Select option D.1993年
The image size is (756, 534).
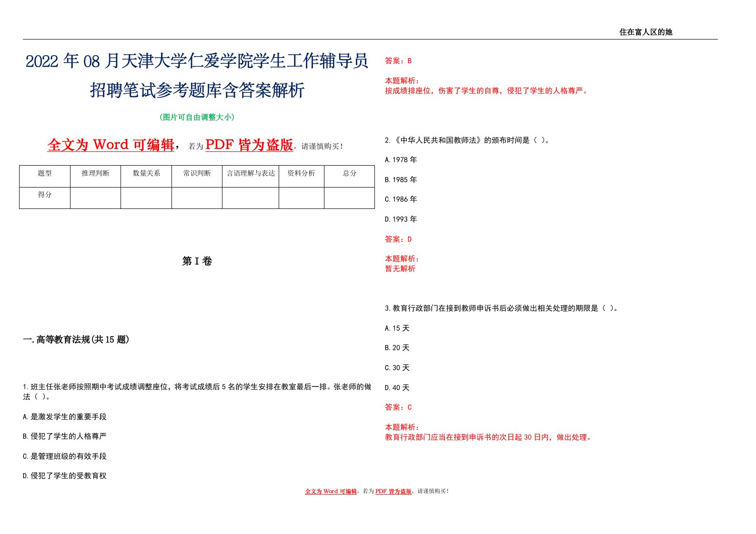[401, 219]
